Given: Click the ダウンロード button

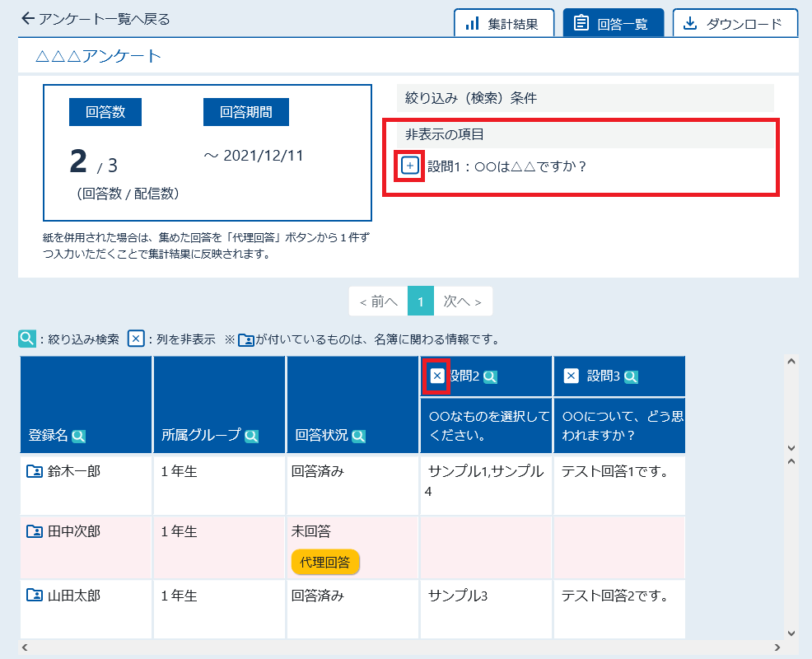Looking at the screenshot, I should [x=735, y=23].
